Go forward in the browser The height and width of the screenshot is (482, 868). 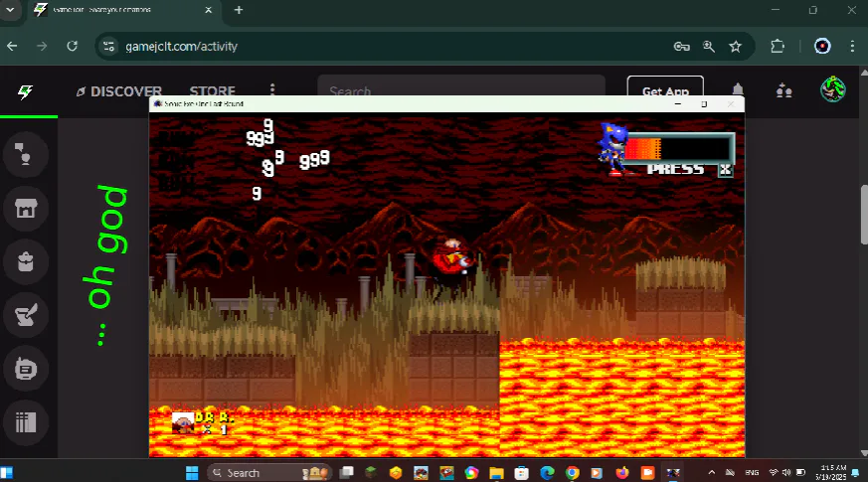pos(42,46)
